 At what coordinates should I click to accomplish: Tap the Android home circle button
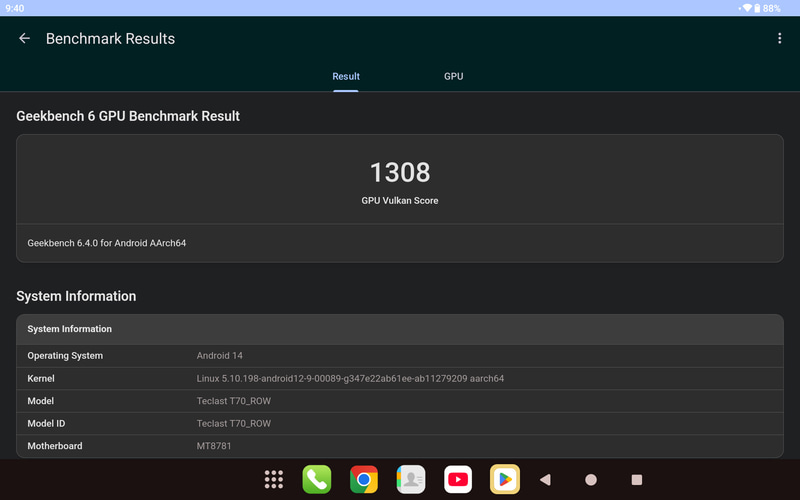(x=591, y=480)
